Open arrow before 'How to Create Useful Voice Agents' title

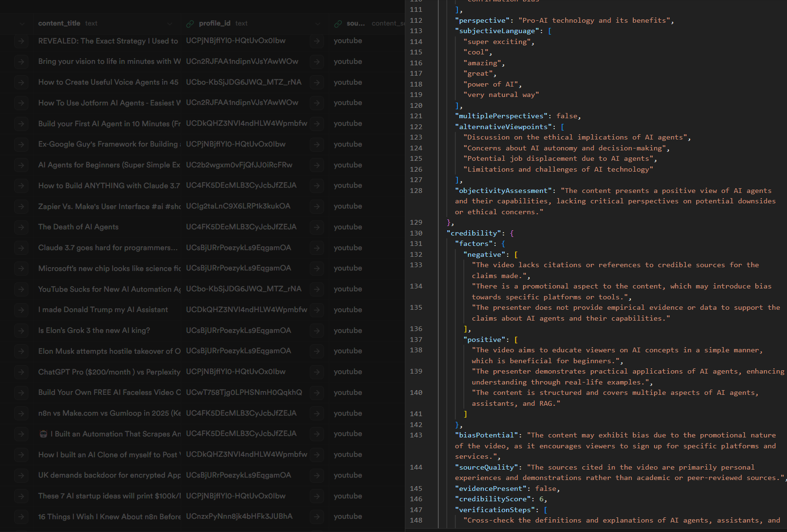click(21, 82)
